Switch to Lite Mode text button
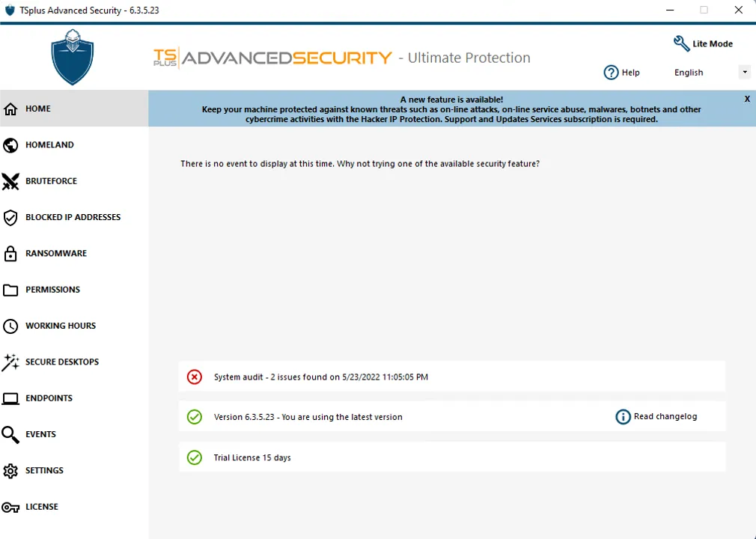This screenshot has height=539, width=756. pyautogui.click(x=713, y=43)
